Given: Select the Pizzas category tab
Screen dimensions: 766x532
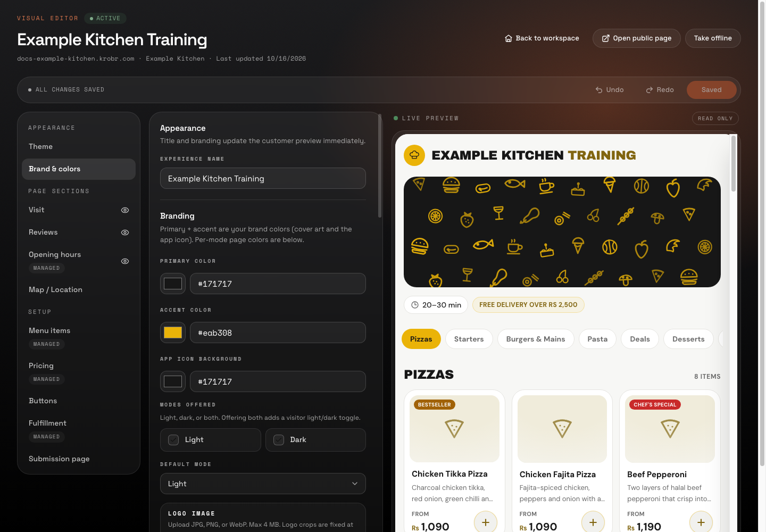Looking at the screenshot, I should 421,339.
